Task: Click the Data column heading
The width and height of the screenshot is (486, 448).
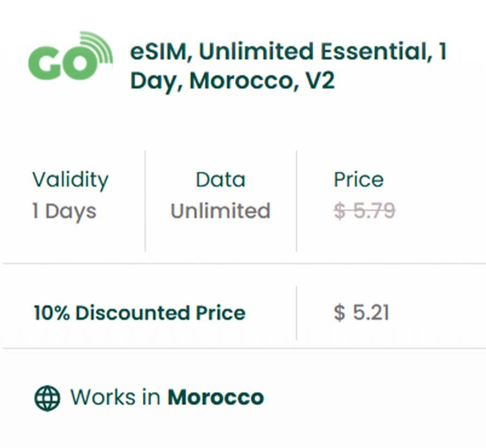Action: (221, 179)
